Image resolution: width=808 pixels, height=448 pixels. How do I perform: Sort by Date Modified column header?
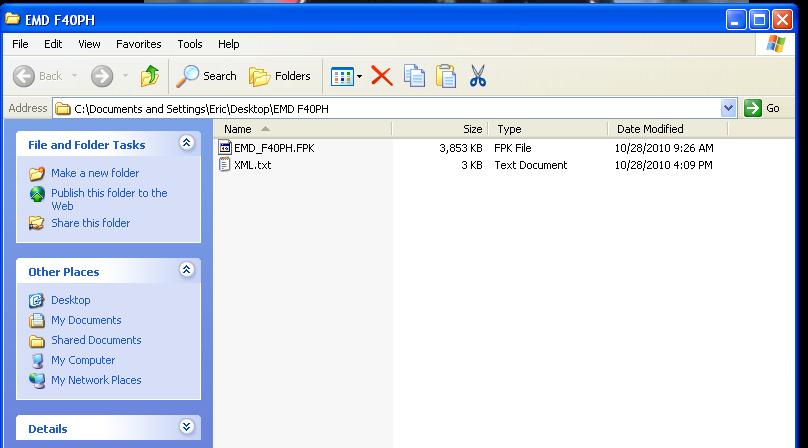coord(668,129)
